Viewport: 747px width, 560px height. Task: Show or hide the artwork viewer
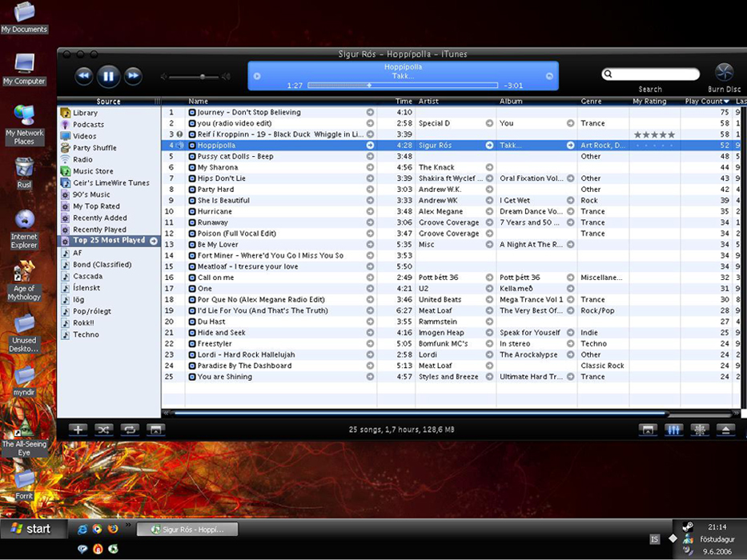[x=155, y=430]
